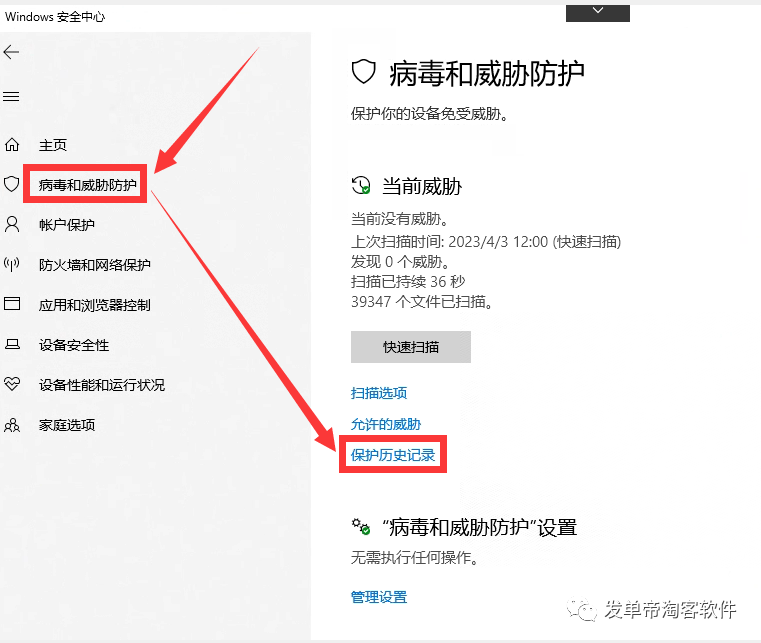Click the Windows 安全中心 window title
761x643 pixels.
[x=55, y=17]
